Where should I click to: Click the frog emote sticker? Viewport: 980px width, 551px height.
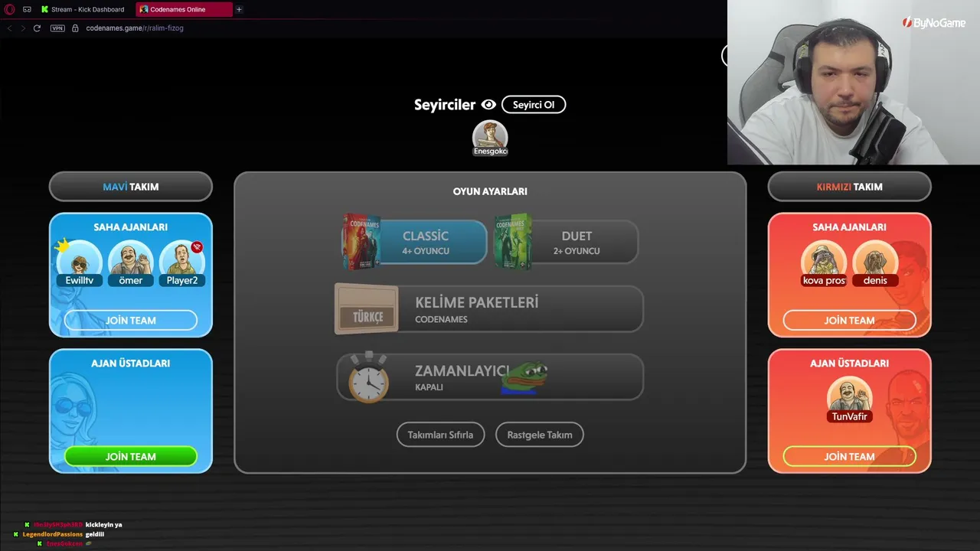[524, 377]
